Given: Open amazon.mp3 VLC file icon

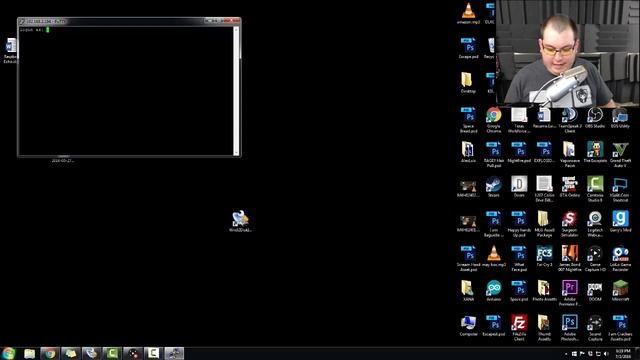Looking at the screenshot, I should click(x=468, y=13).
